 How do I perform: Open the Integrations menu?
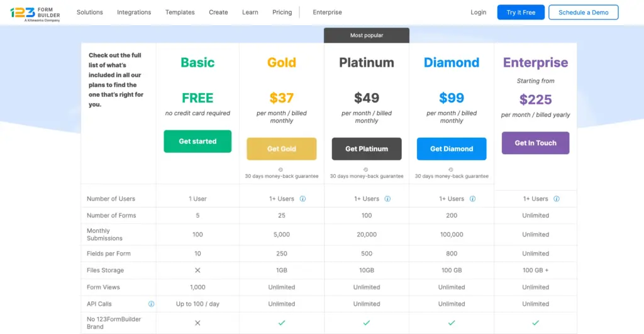(x=134, y=13)
